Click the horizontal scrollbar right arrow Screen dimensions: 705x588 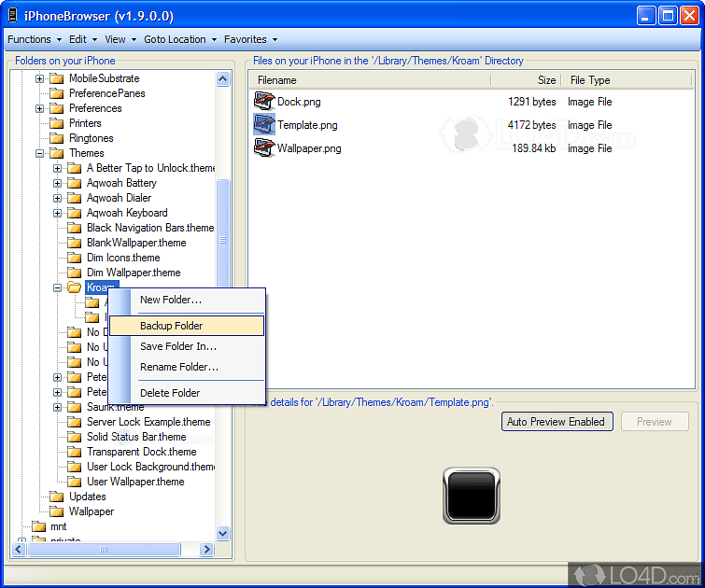pos(206,549)
